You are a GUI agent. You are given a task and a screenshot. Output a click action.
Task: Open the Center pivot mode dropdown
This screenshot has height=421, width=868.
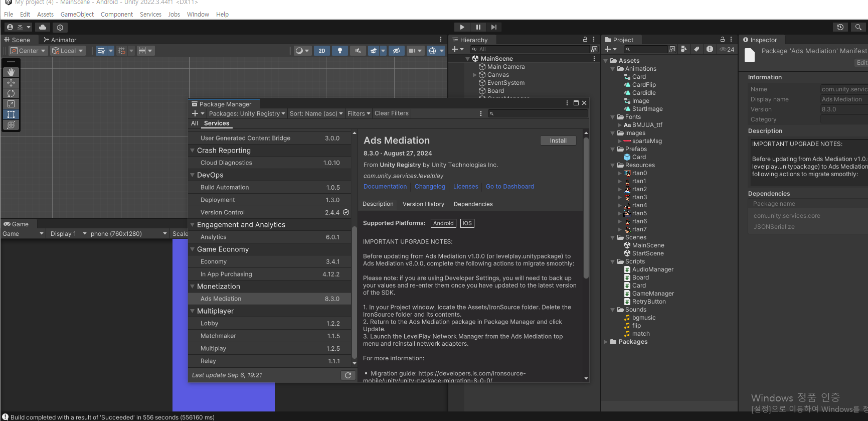coord(28,51)
